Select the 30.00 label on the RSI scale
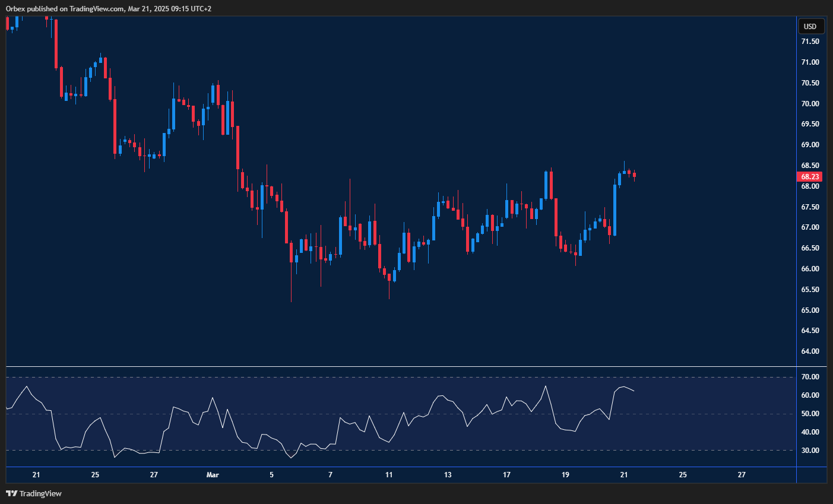Screen dimensions: 833x504 coord(810,451)
